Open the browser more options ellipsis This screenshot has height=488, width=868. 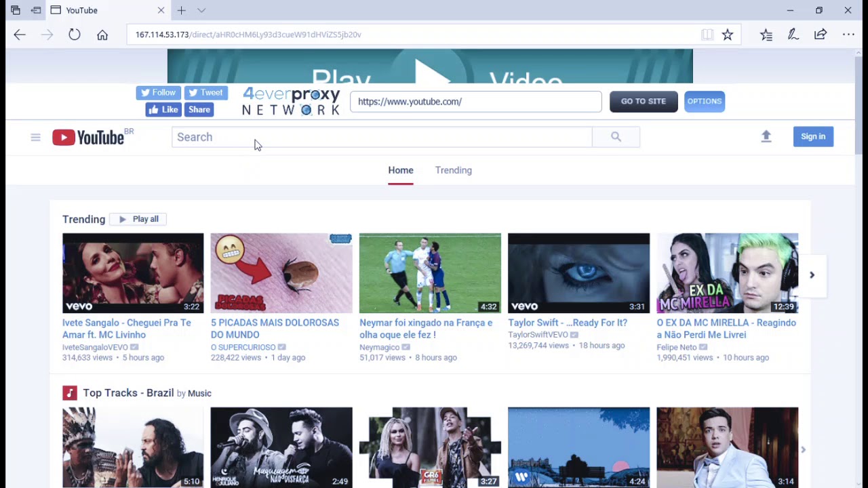(848, 35)
